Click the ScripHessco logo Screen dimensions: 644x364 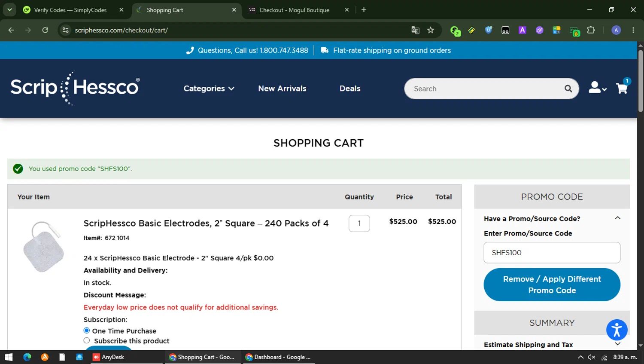click(75, 88)
